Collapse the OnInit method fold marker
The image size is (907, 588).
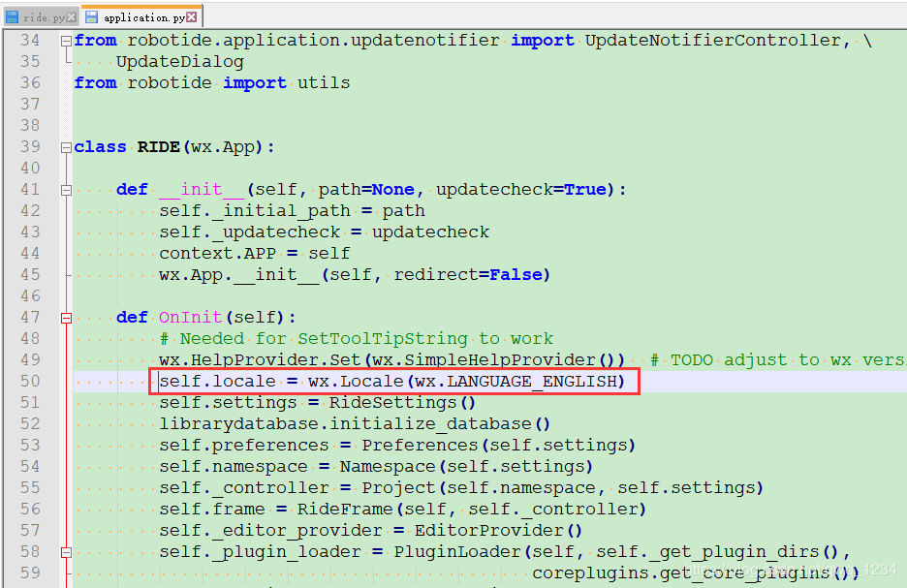click(x=66, y=318)
